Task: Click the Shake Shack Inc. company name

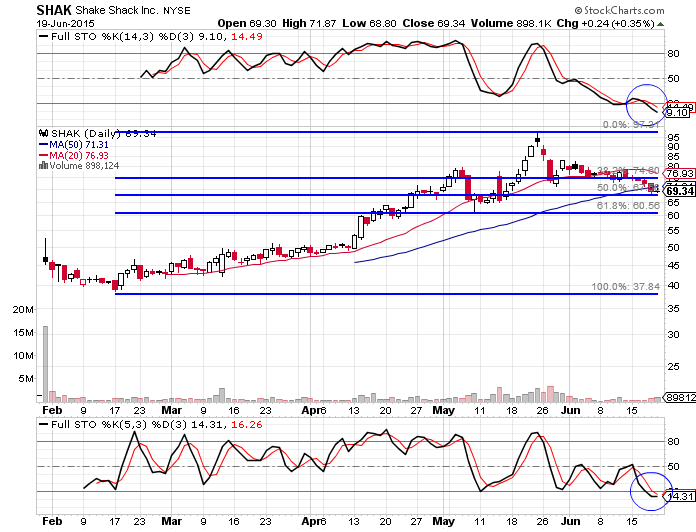Action: pyautogui.click(x=117, y=10)
